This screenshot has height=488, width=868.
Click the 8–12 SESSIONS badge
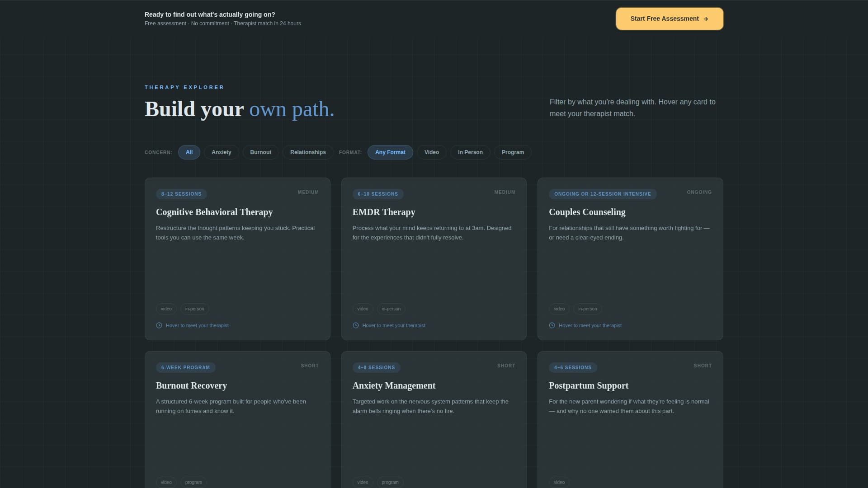pyautogui.click(x=181, y=194)
